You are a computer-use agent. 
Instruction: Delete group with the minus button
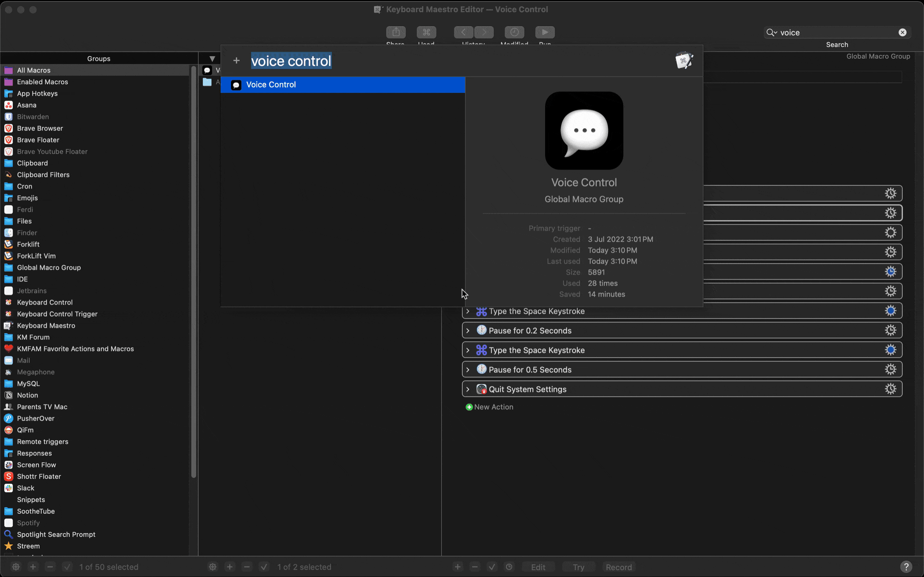(50, 567)
